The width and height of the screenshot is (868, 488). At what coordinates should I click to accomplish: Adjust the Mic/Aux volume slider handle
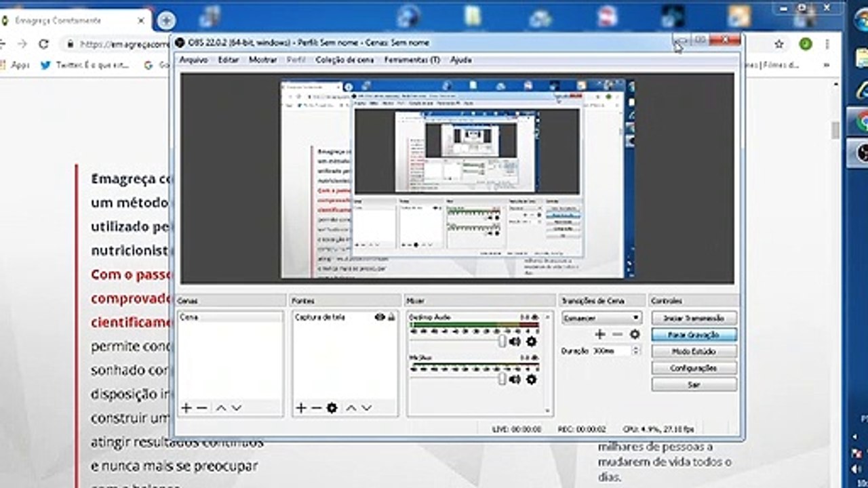pyautogui.click(x=502, y=380)
